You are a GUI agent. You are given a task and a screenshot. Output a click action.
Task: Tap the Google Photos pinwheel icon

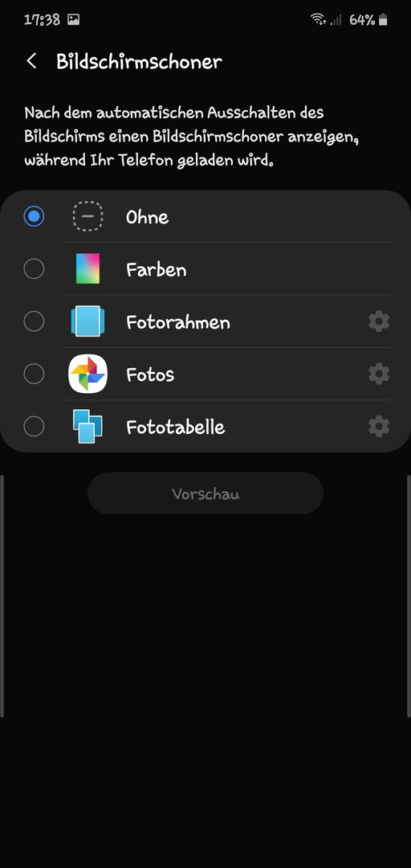pyautogui.click(x=87, y=374)
